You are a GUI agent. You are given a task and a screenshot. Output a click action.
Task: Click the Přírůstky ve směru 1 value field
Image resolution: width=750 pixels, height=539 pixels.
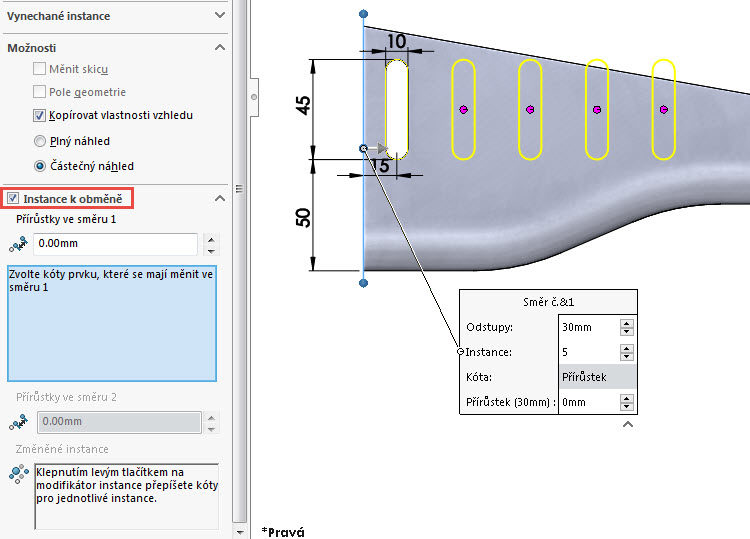point(115,243)
